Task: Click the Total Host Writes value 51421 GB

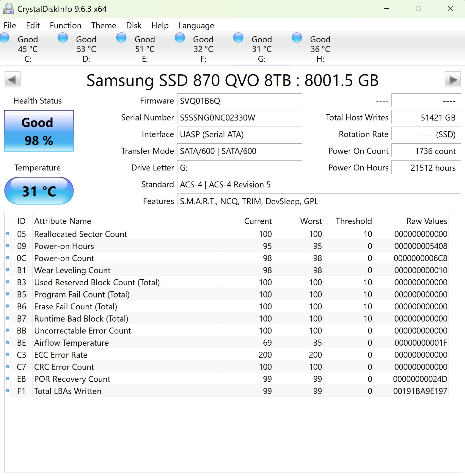Action: pos(426,118)
